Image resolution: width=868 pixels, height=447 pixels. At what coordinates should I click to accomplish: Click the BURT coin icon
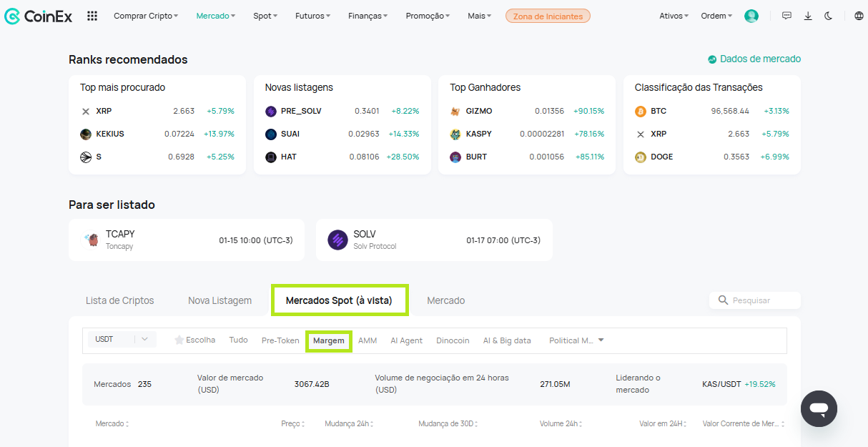tap(455, 157)
